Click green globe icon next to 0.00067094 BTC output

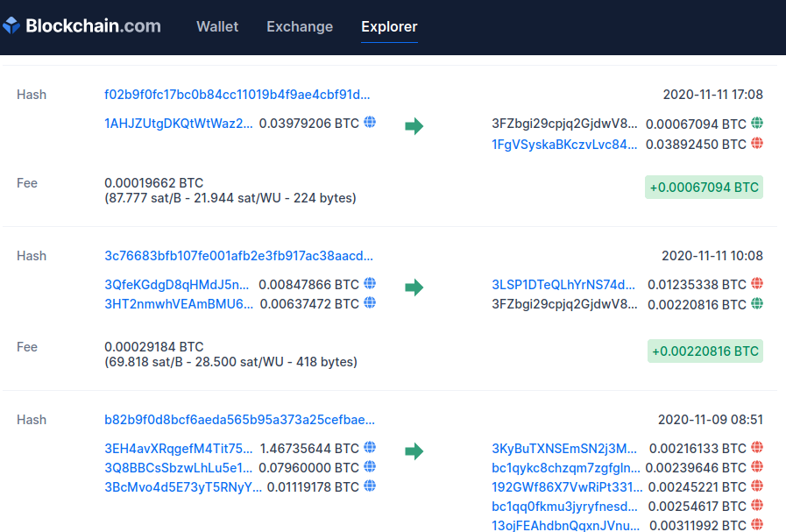coord(757,124)
